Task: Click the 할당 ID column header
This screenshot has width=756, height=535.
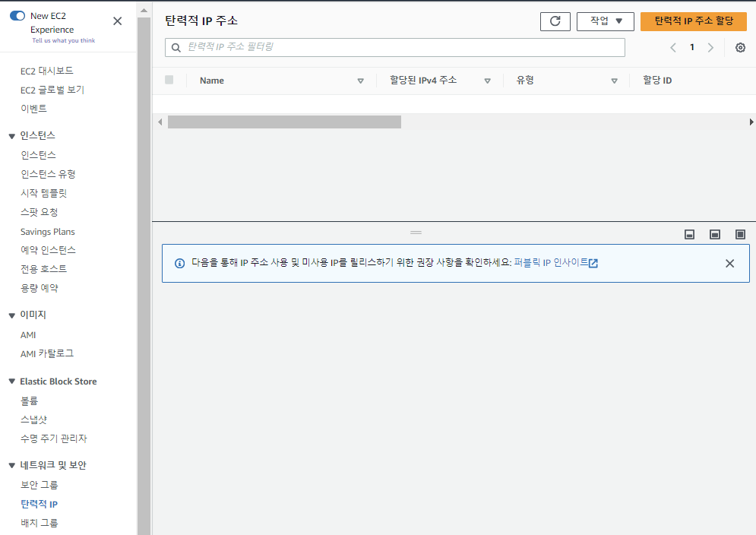Action: [x=657, y=81]
